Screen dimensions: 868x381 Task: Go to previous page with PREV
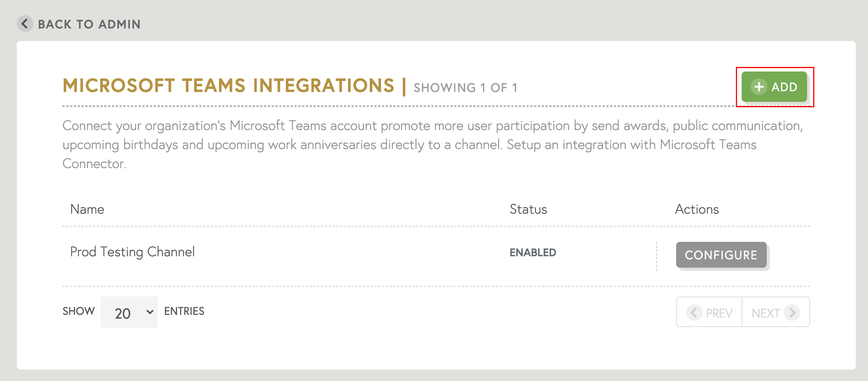tap(709, 312)
